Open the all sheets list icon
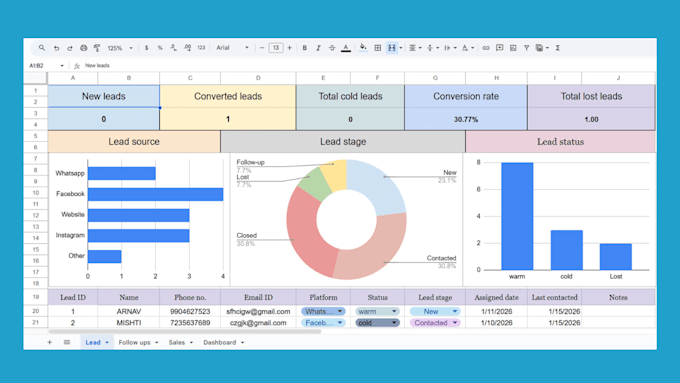Screen dimensions: 680x383 tap(67, 342)
